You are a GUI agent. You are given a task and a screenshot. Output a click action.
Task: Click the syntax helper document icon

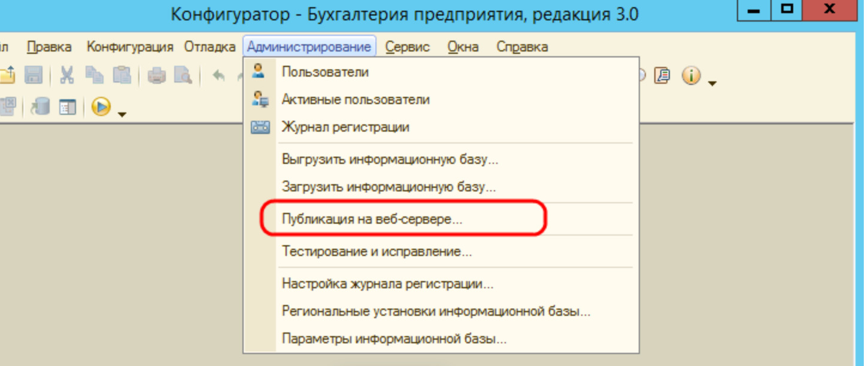pos(662,76)
